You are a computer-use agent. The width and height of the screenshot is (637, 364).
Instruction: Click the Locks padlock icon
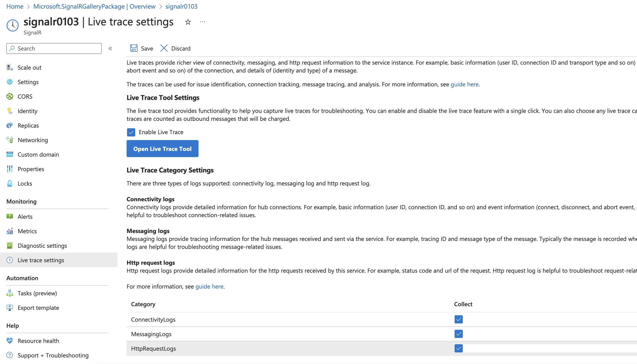point(10,184)
